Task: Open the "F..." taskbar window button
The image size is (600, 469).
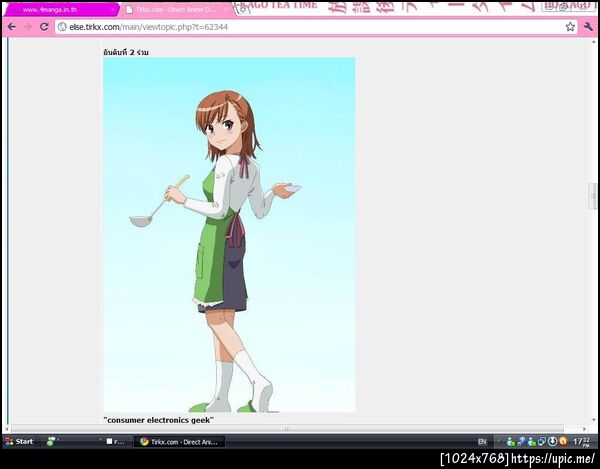Action: [x=116, y=442]
